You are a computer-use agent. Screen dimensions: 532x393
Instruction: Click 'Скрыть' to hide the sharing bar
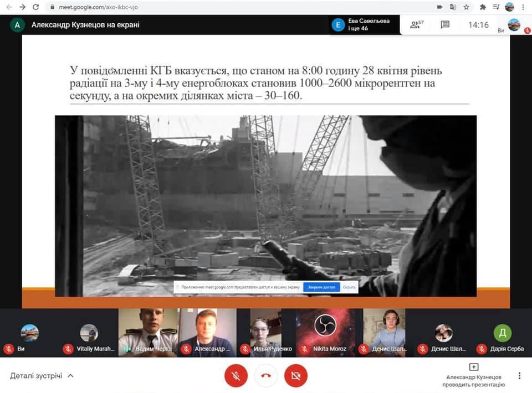(x=349, y=287)
